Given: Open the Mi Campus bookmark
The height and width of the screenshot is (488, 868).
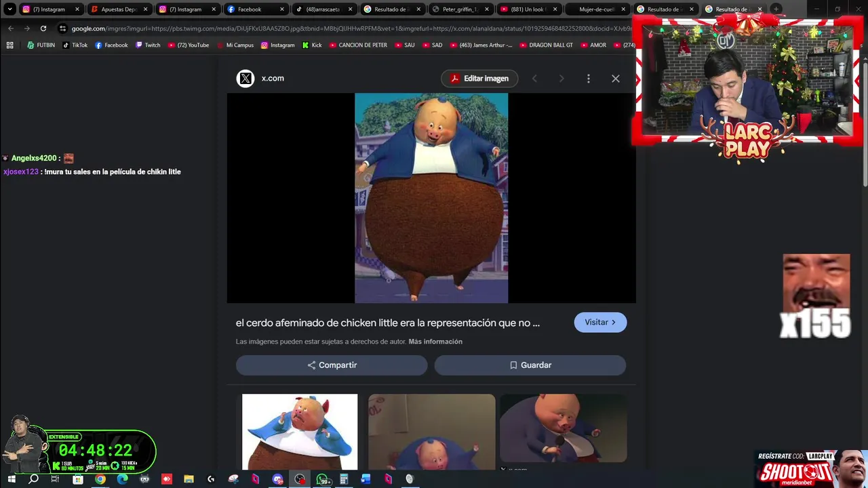Looking at the screenshot, I should [235, 45].
